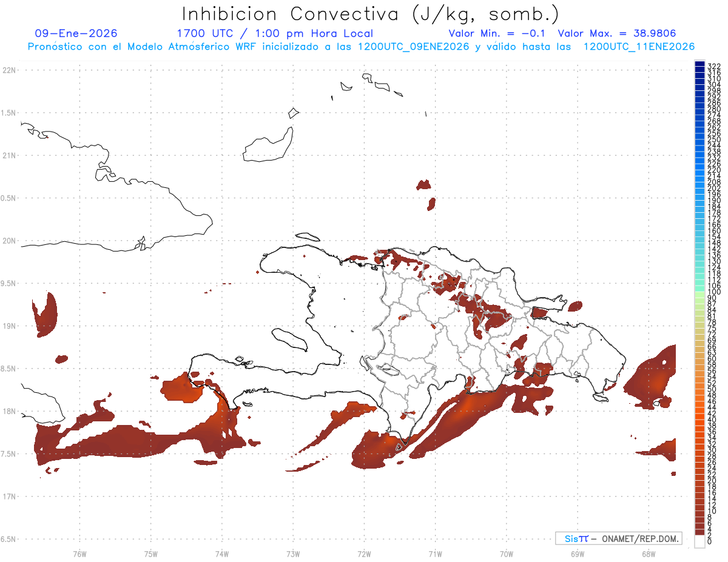Click the white zero-value swatch at the colorbar bottom
The height and width of the screenshot is (562, 728).
pos(699,542)
